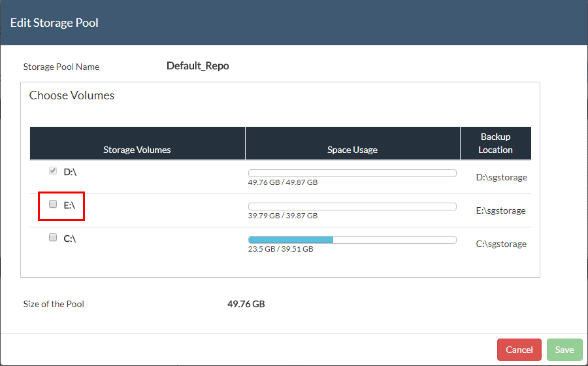The image size is (588, 366).
Task: Click the Backup Location column header
Action: coord(495,143)
